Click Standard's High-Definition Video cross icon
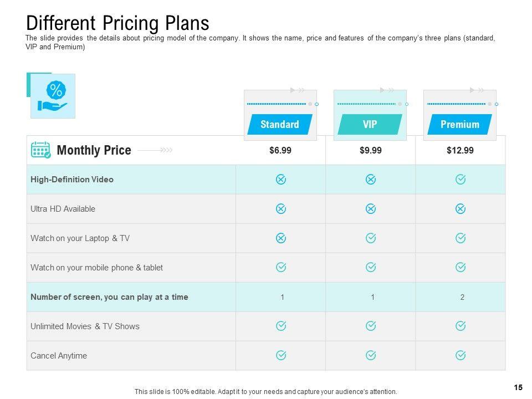This screenshot has height=399, width=532. (x=280, y=180)
